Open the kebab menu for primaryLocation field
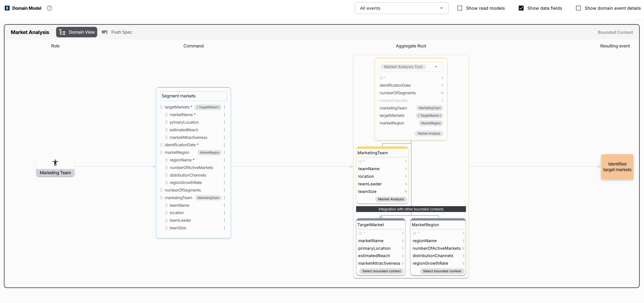The height and width of the screenshot is (303, 644). 224,122
